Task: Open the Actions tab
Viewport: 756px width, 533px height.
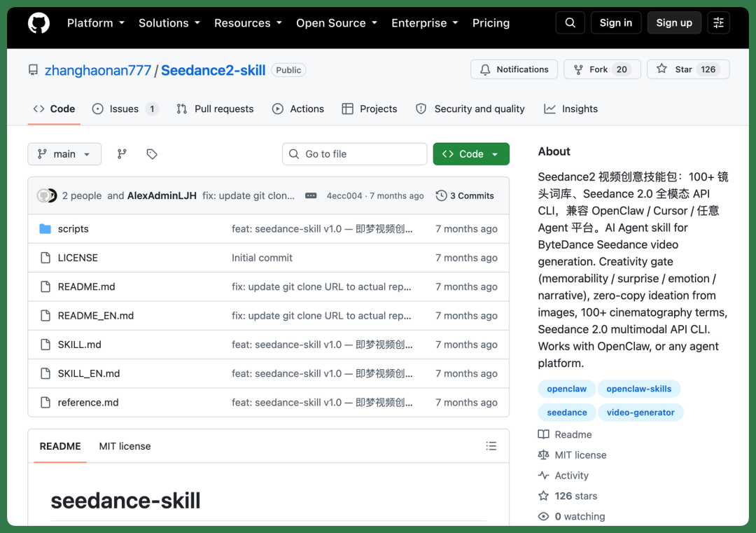Action: click(298, 109)
